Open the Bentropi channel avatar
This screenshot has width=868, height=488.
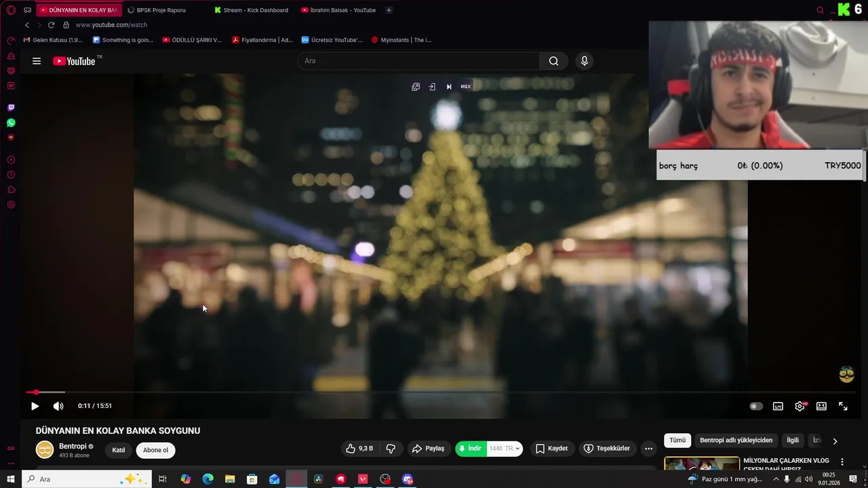45,449
